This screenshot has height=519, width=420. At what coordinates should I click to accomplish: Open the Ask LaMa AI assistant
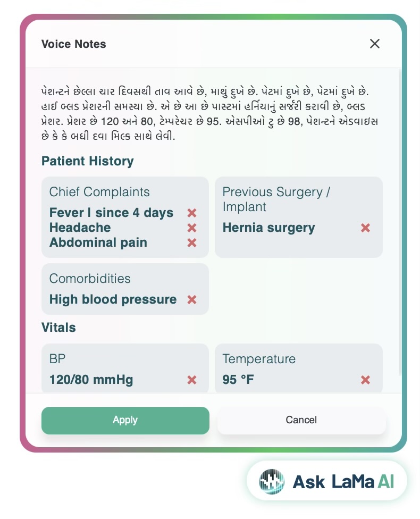[x=327, y=481]
